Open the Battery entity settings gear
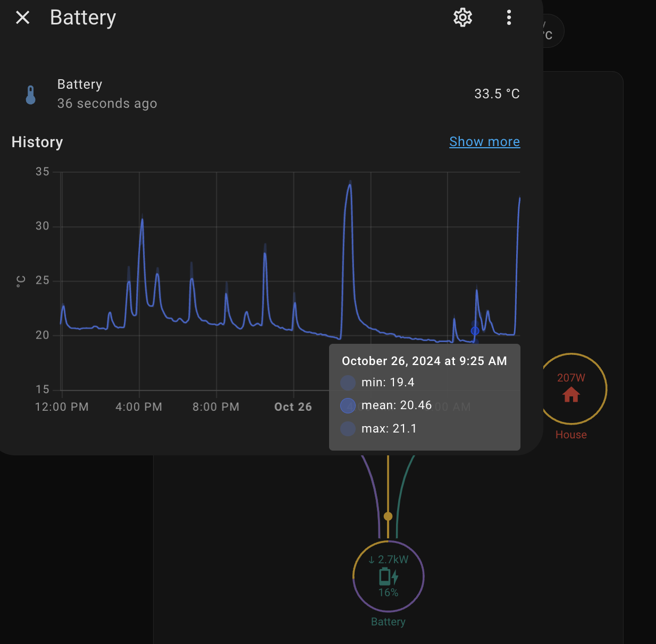 click(462, 18)
